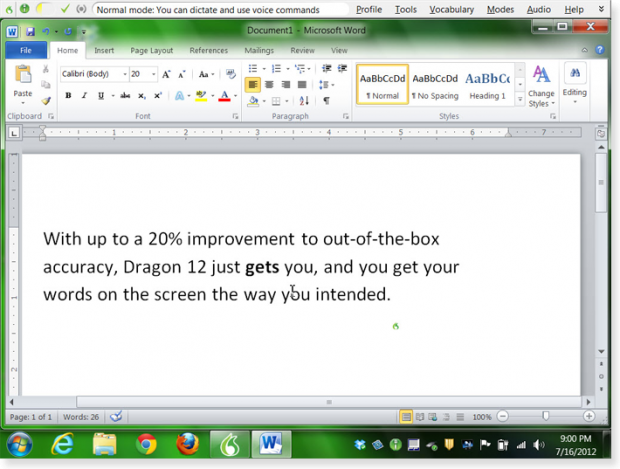
Task: Click Decrease Indent icon
Action: coord(327,68)
